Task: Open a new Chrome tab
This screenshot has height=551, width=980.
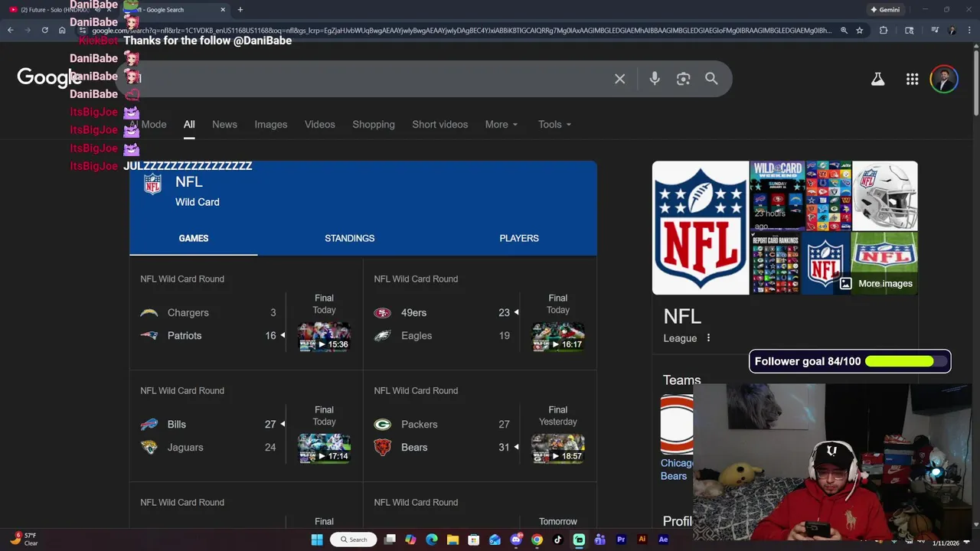Action: click(240, 10)
